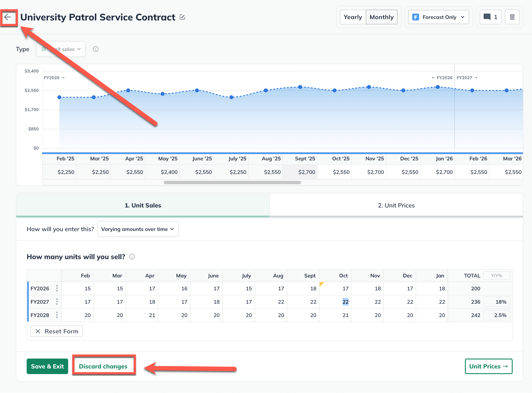Open FY2028 row three-dot menu
532x393 pixels.
pos(57,315)
